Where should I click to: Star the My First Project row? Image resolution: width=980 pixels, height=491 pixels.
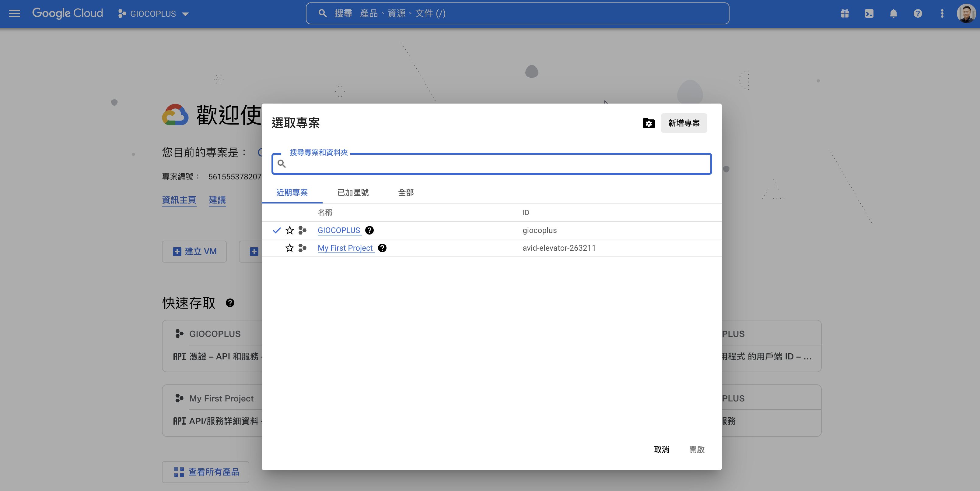tap(289, 248)
